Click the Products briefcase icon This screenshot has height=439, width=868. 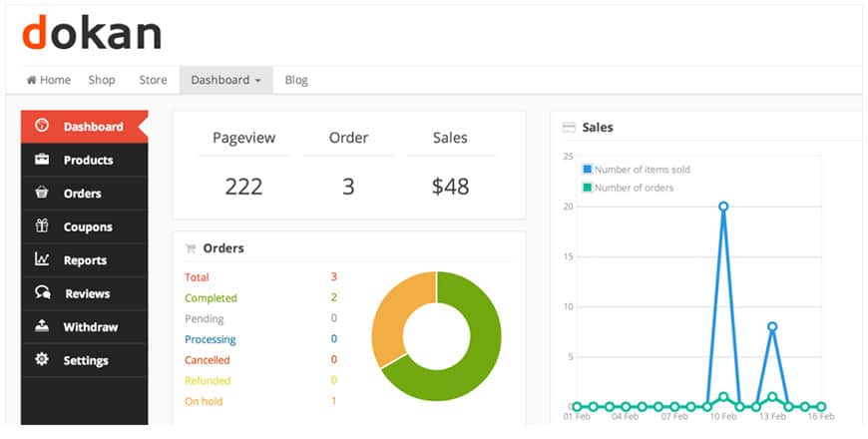pos(42,160)
